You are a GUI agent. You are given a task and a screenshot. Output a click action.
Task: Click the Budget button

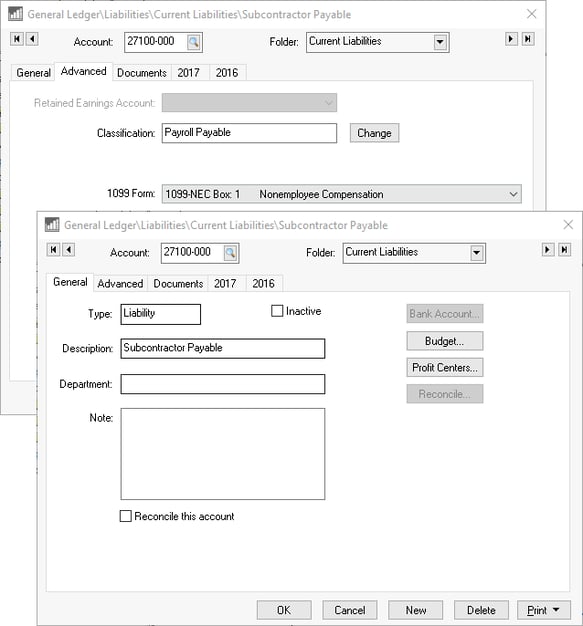click(445, 341)
